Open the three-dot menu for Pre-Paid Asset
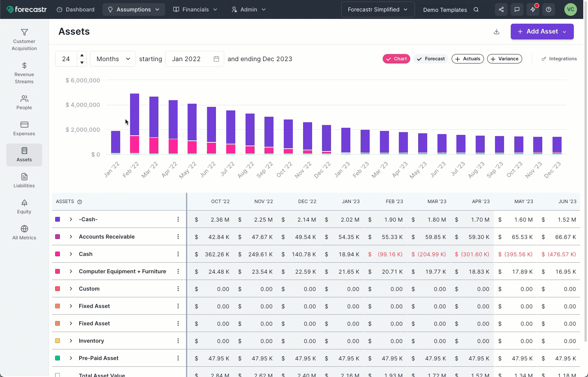The width and height of the screenshot is (588, 377). pos(178,358)
